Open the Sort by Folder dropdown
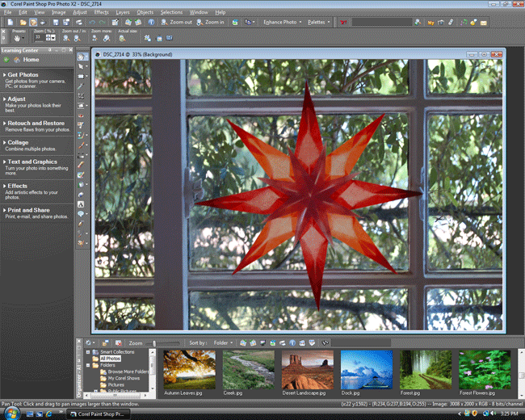 coord(223,342)
